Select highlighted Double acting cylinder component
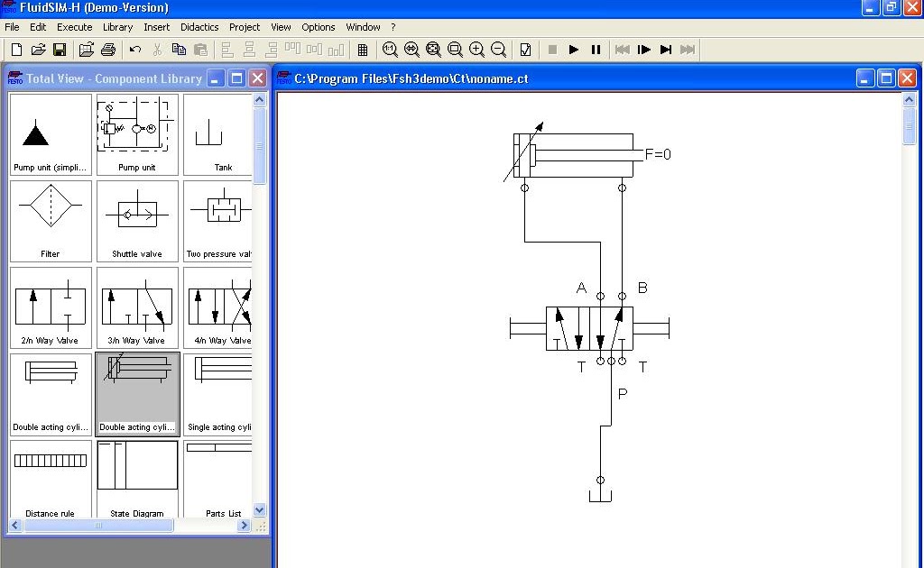This screenshot has width=924, height=568. pyautogui.click(x=137, y=394)
